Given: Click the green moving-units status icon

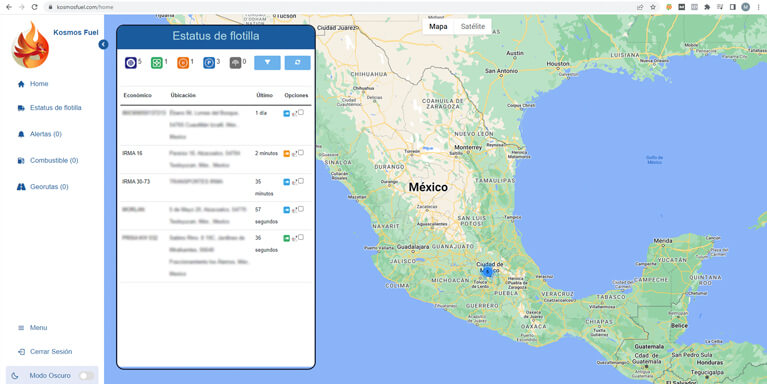Looking at the screenshot, I should point(157,63).
